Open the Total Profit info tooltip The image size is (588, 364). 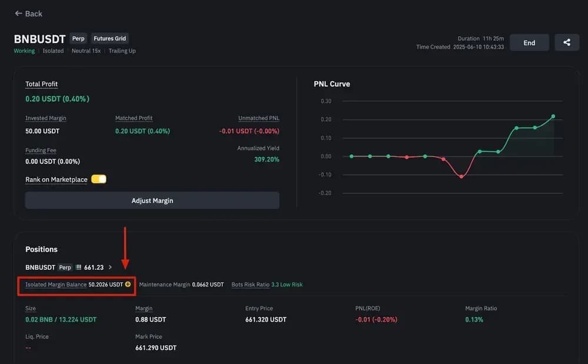[41, 84]
